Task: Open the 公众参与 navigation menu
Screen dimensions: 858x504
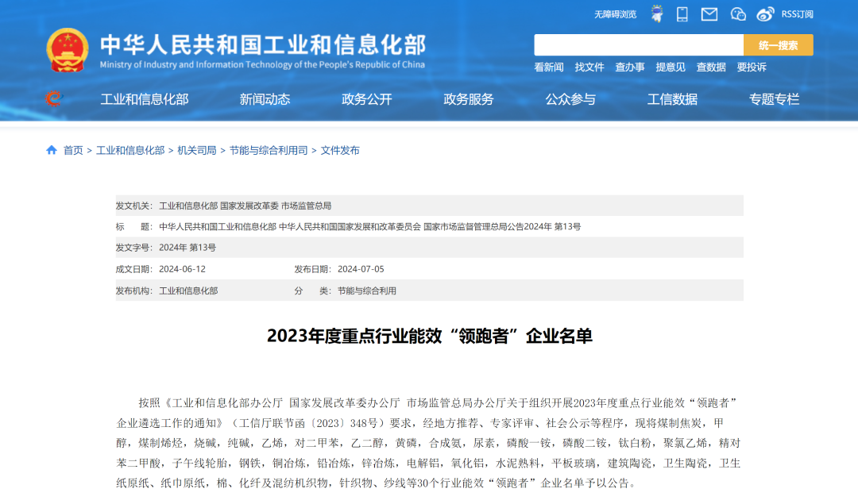Action: click(570, 99)
